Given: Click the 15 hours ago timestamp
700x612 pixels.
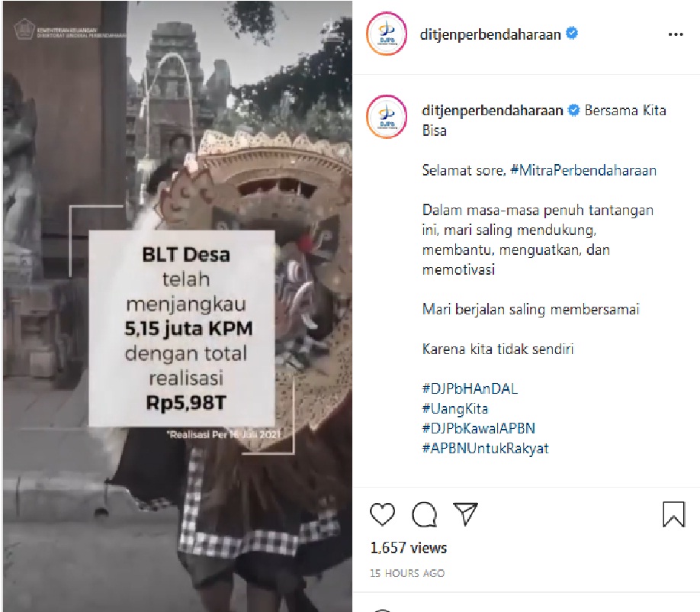Looking at the screenshot, I should point(407,573).
